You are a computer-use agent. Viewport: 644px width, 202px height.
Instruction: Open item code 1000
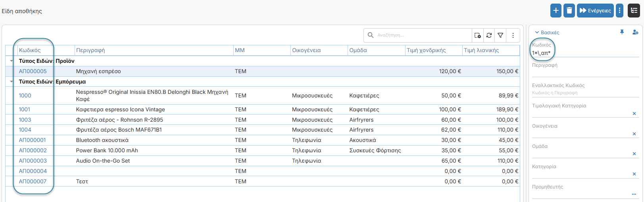point(25,95)
